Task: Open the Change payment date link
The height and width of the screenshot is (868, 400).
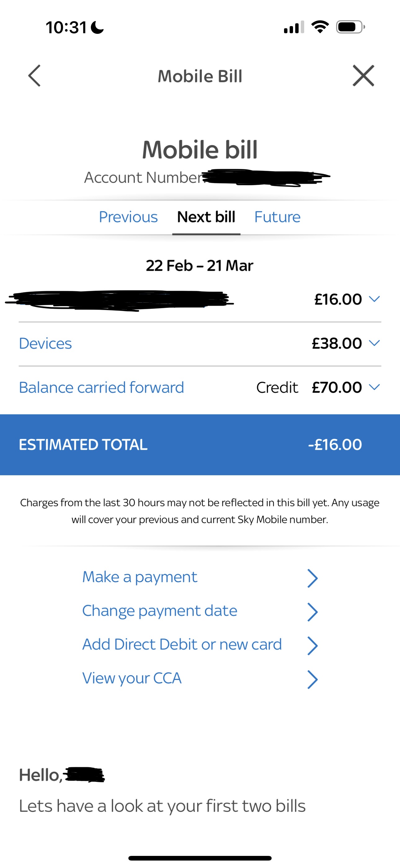Action: [160, 611]
